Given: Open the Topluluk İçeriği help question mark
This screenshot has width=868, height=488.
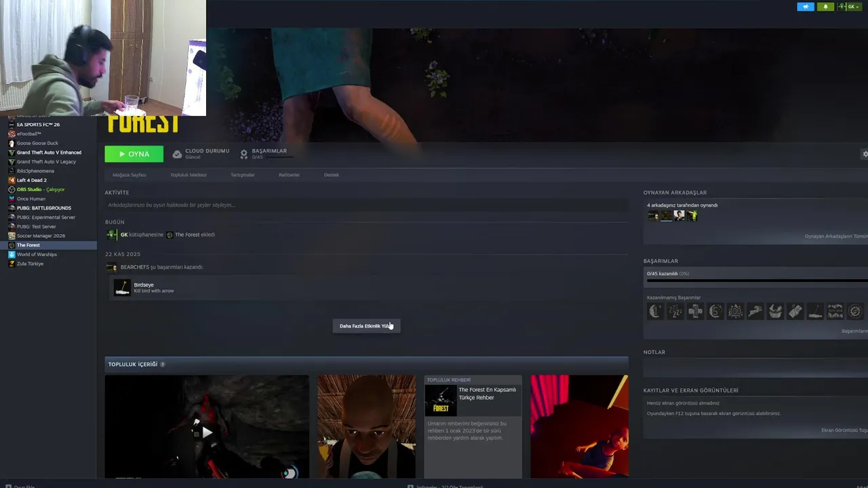Looking at the screenshot, I should click(x=162, y=365).
